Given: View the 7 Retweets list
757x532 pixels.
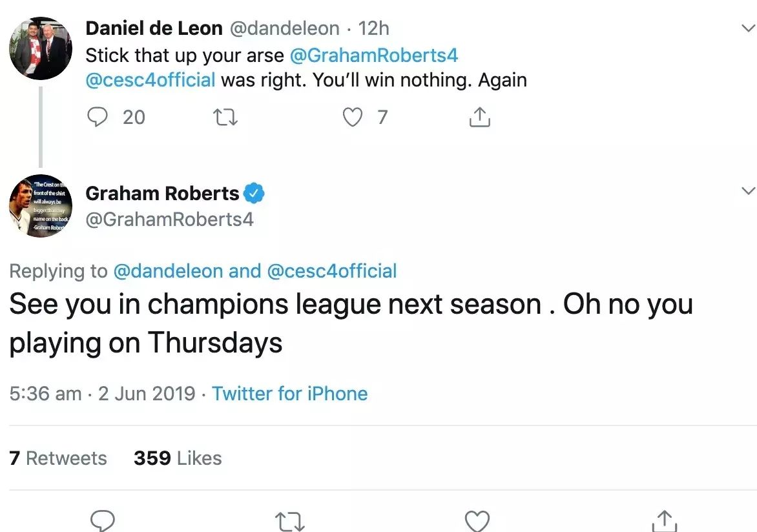Looking at the screenshot, I should coord(58,458).
